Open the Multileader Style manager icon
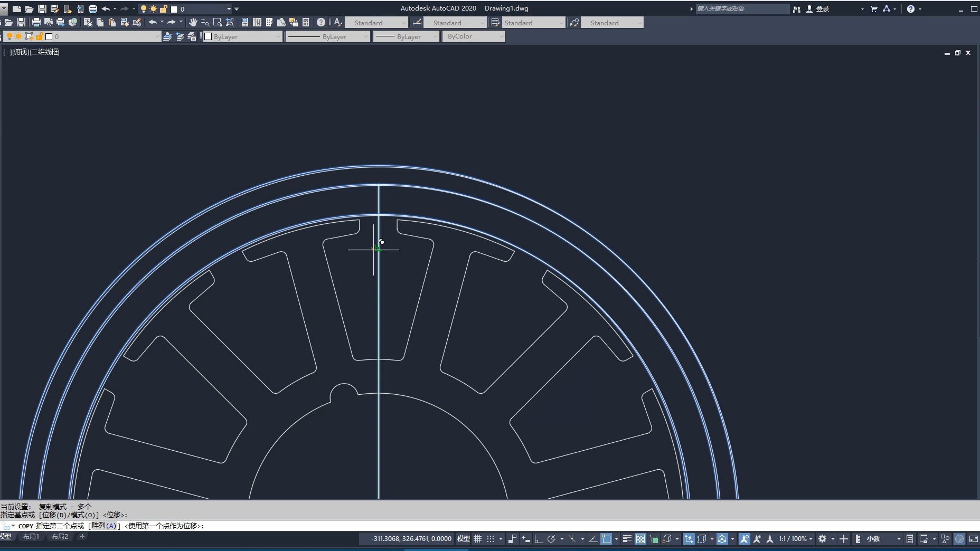The width and height of the screenshot is (980, 551). 574,22
